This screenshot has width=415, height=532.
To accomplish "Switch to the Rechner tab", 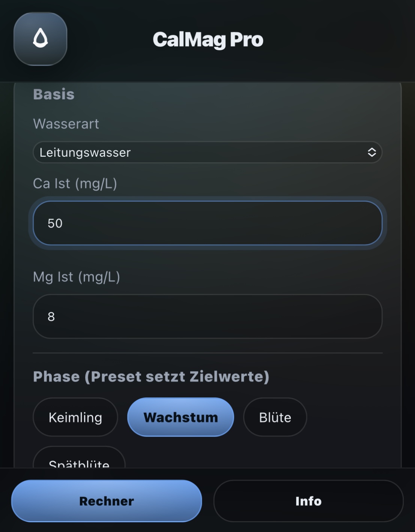I will coord(107,501).
